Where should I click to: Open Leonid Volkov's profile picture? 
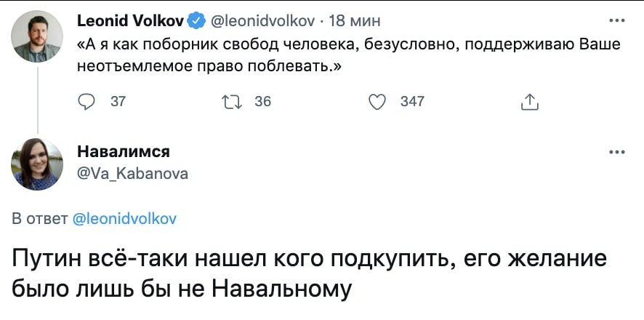point(36,36)
